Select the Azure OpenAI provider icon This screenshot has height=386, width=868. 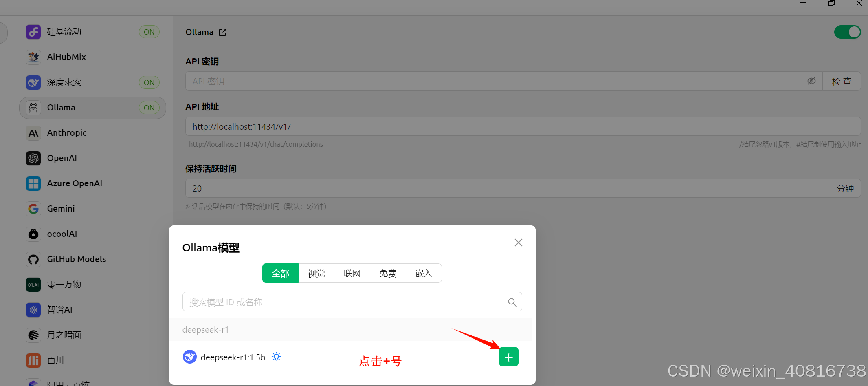tap(33, 183)
